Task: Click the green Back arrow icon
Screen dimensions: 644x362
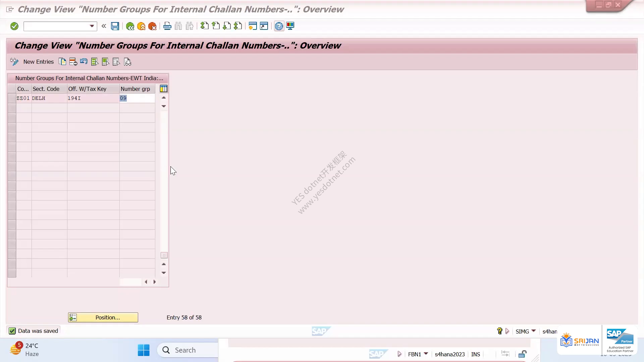Action: 130,26
